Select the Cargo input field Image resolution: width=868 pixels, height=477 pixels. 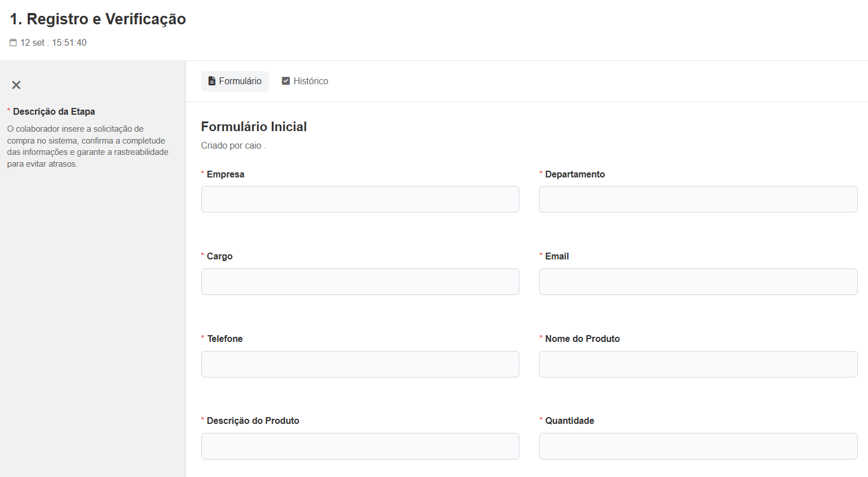[x=360, y=281]
